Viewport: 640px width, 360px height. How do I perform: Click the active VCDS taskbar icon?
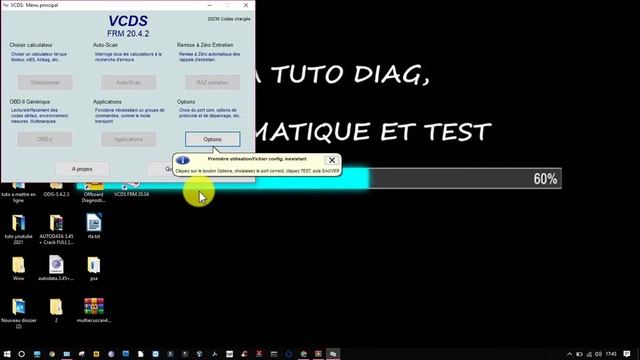pyautogui.click(x=333, y=354)
